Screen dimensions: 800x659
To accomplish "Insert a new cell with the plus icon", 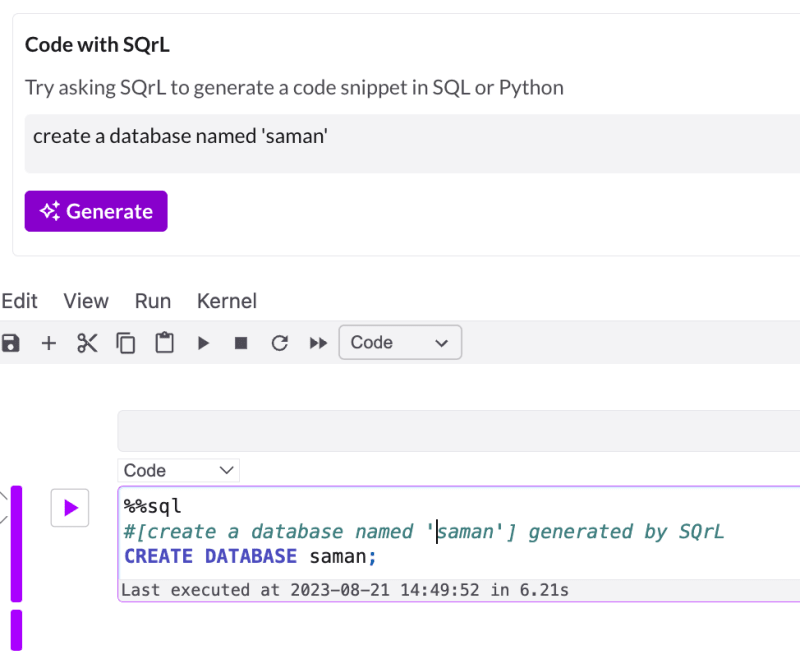I will [48, 343].
